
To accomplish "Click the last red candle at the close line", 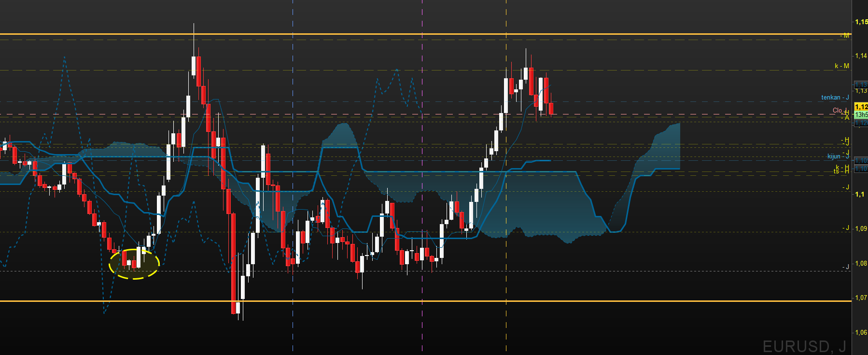I will pyautogui.click(x=551, y=108).
